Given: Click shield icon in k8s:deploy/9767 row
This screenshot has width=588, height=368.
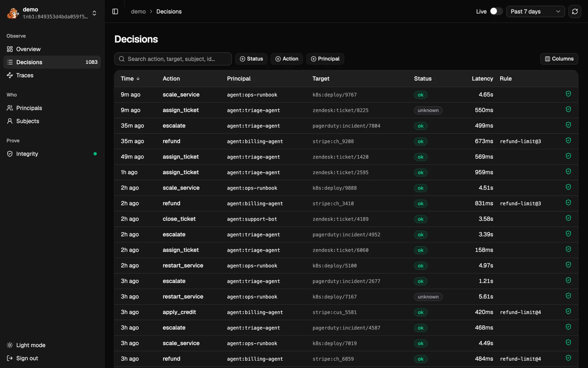Looking at the screenshot, I should coord(568,94).
